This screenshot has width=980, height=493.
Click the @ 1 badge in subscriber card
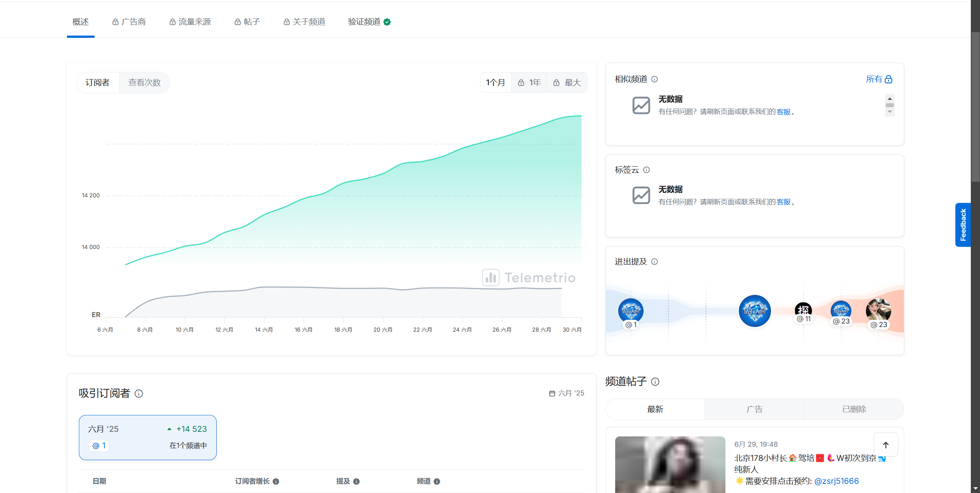point(99,446)
